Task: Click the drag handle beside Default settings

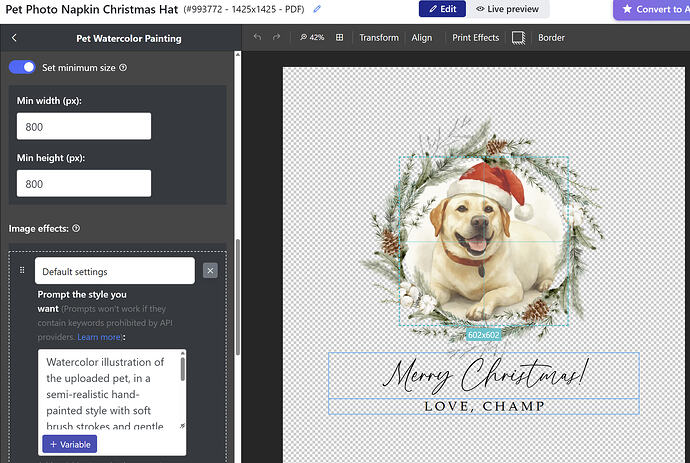Action: click(x=22, y=270)
